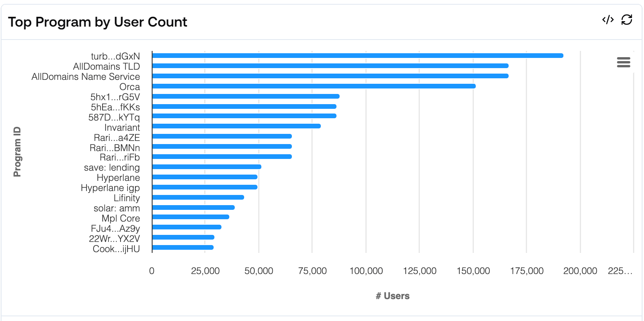Open the chart hamburger menu
This screenshot has width=644, height=321.
(623, 62)
